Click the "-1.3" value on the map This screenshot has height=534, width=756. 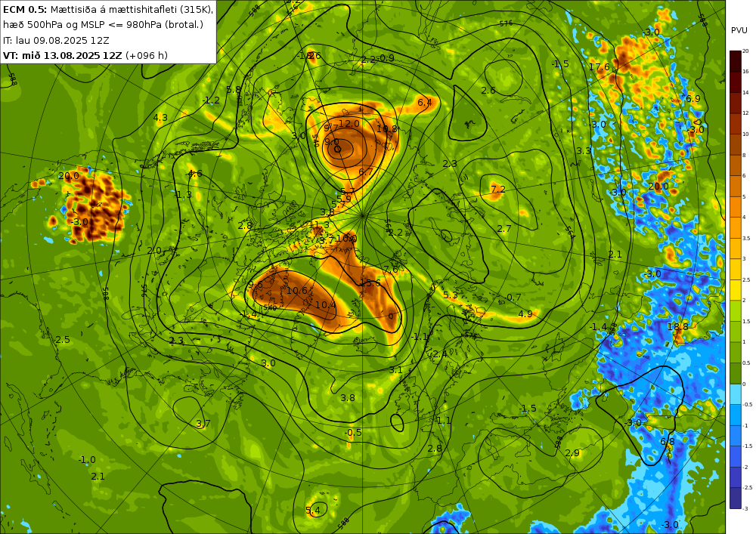click(184, 195)
